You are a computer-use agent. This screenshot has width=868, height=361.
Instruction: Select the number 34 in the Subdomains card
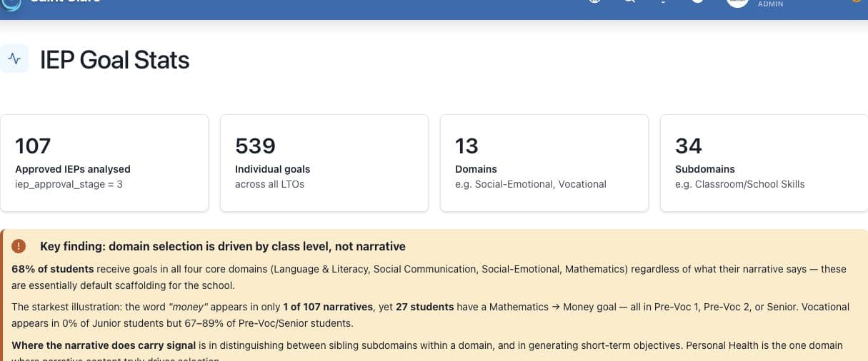[689, 146]
